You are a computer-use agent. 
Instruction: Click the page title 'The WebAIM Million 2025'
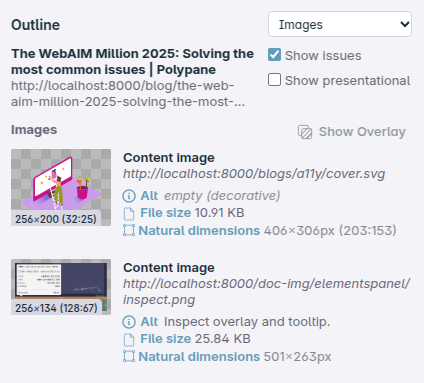coord(132,62)
